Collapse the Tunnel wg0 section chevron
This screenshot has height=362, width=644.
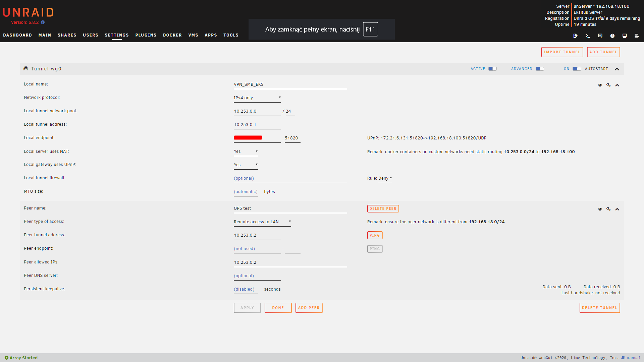pyautogui.click(x=617, y=69)
